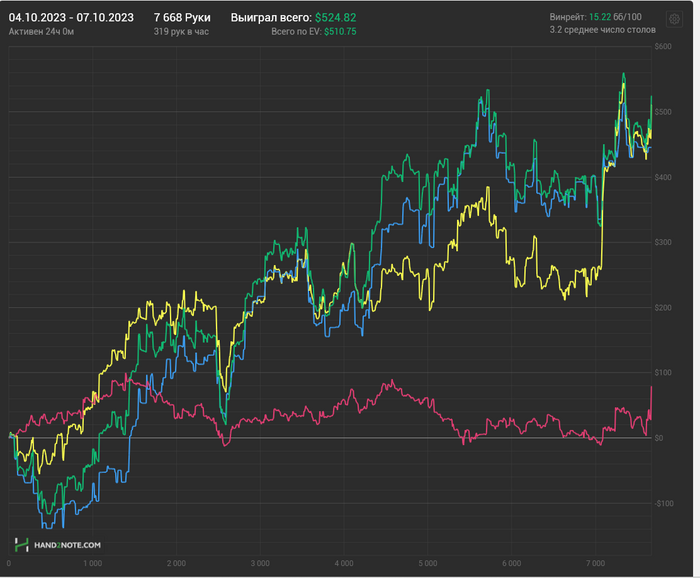Click the '1 000' x-axis label
This screenshot has height=578, width=700.
point(92,563)
